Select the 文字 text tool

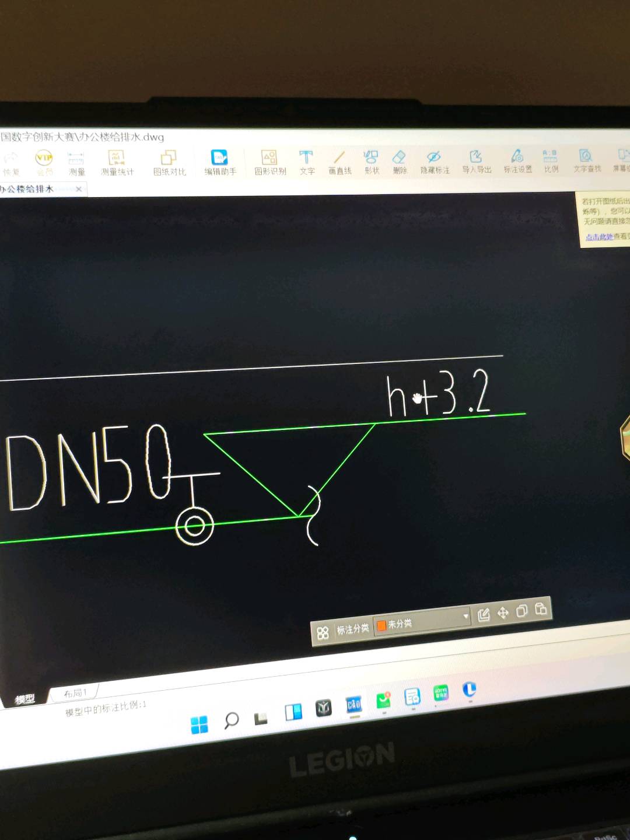point(307,162)
